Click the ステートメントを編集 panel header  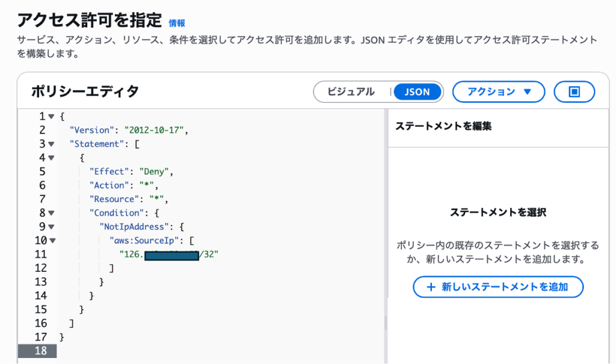coord(443,126)
